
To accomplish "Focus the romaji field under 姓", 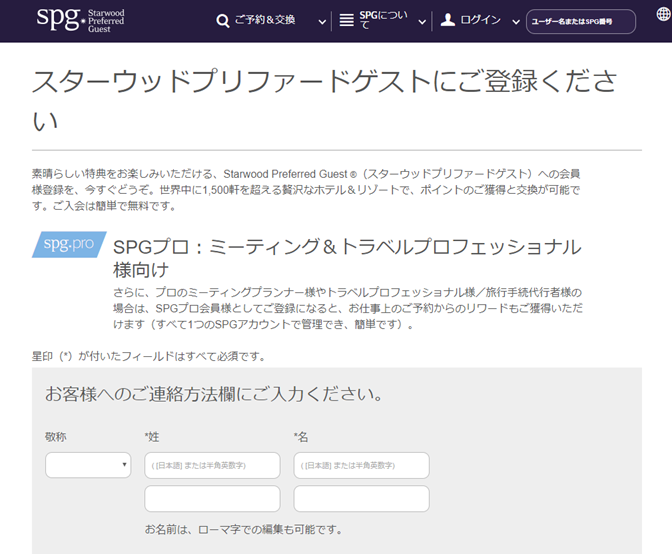I will click(212, 498).
